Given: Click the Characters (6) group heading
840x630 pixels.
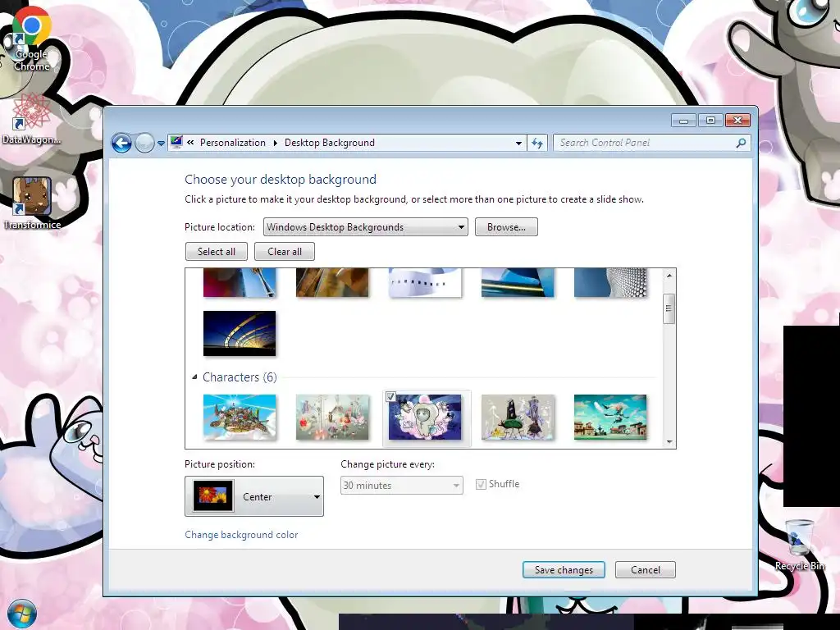Looking at the screenshot, I should pos(240,377).
